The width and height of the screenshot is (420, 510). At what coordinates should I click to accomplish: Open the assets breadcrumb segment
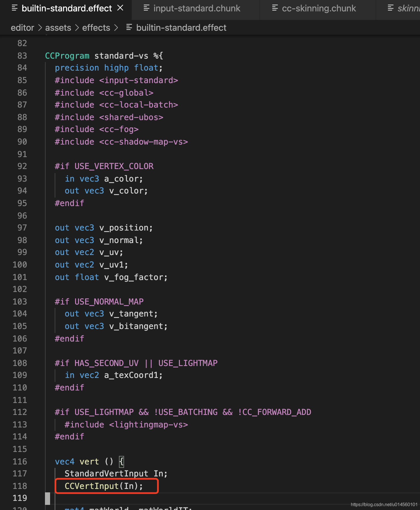tap(58, 28)
